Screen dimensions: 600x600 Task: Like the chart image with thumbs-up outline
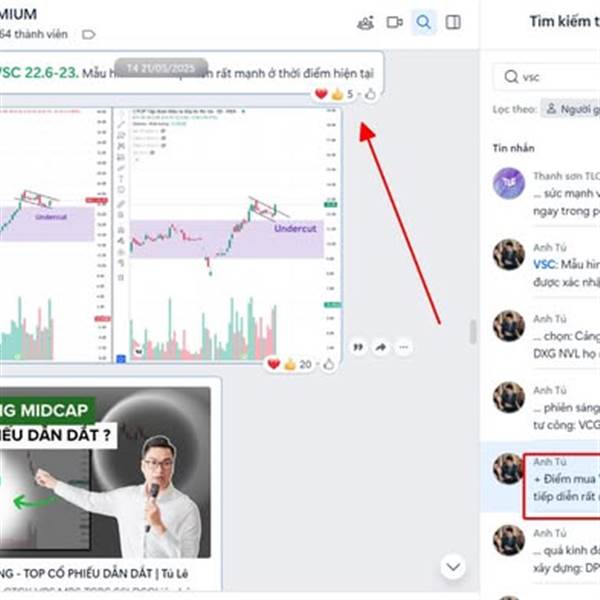tap(329, 365)
